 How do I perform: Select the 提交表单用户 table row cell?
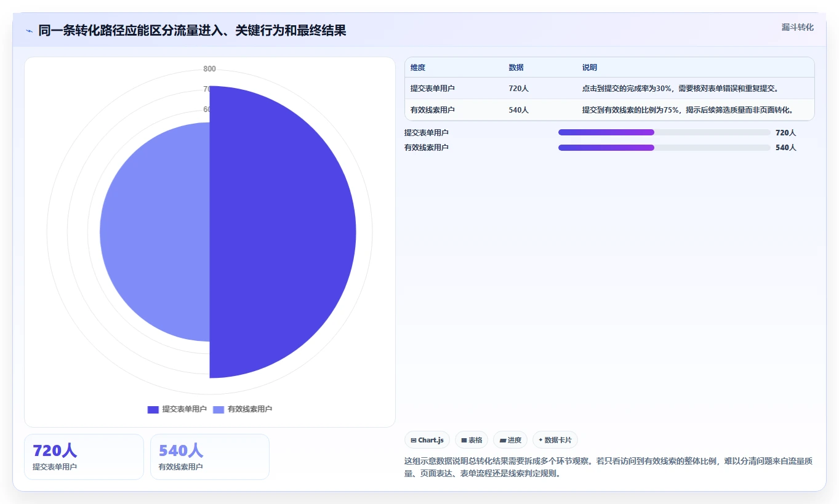coord(433,89)
